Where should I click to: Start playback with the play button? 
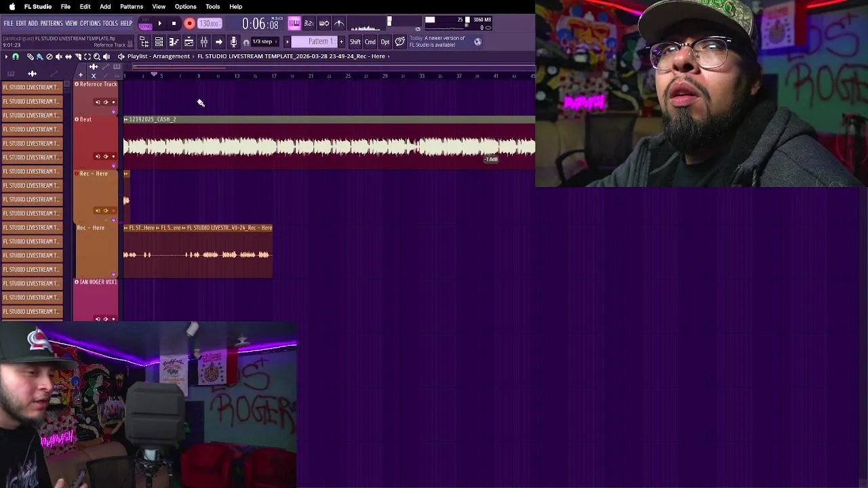coord(159,24)
